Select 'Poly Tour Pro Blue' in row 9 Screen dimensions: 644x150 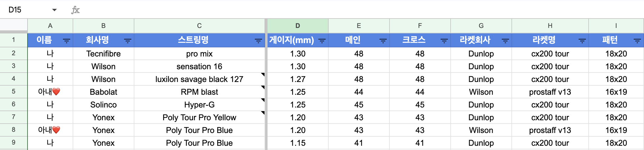(x=199, y=143)
